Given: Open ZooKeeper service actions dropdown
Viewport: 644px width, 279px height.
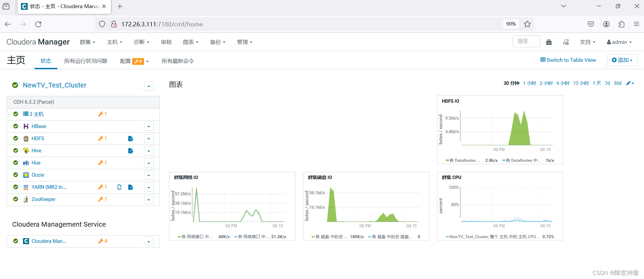Looking at the screenshot, I should click(x=149, y=199).
